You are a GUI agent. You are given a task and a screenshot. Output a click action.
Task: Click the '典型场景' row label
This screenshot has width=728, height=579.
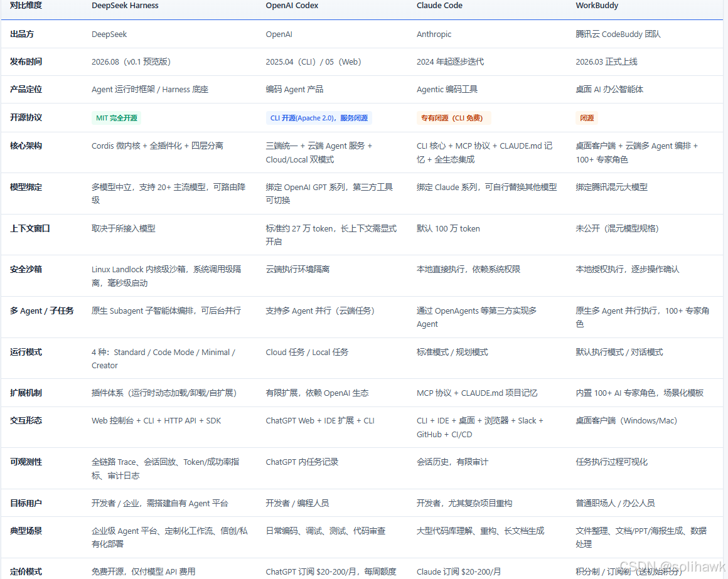26,530
